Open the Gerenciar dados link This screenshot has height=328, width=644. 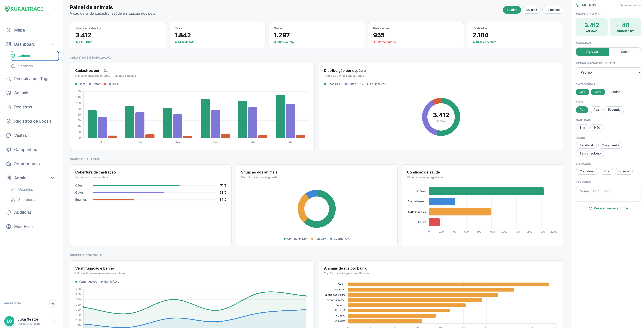(630, 5)
